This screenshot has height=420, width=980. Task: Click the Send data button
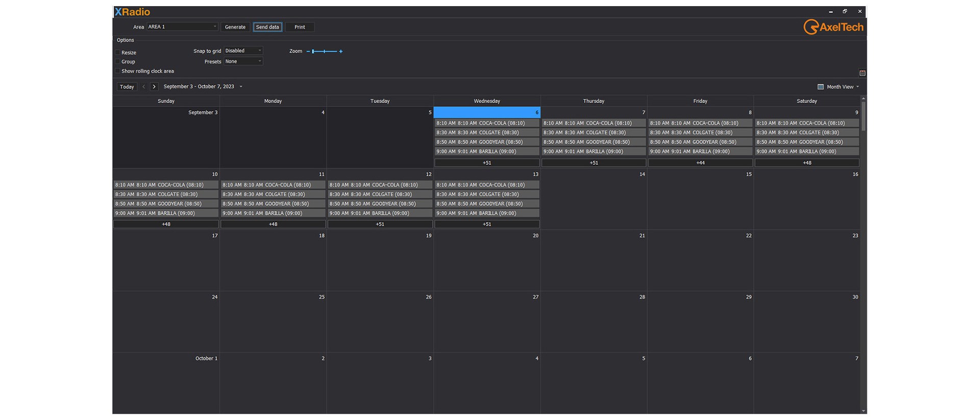(267, 27)
